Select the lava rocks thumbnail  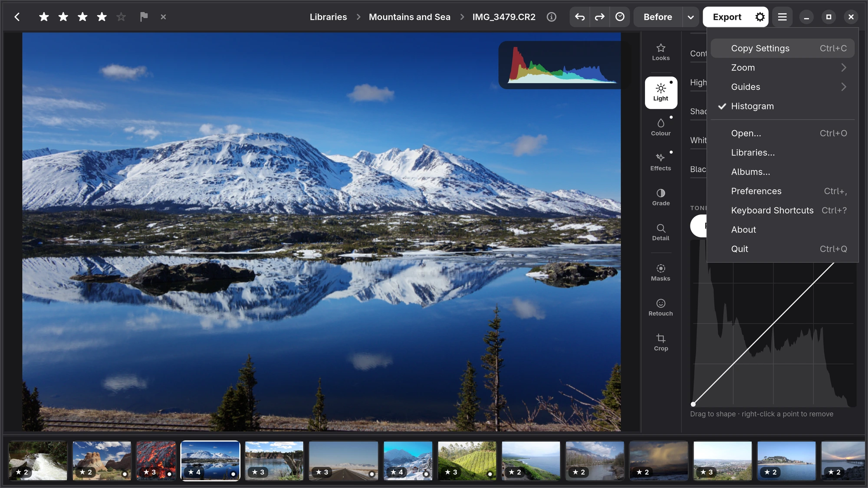156,461
